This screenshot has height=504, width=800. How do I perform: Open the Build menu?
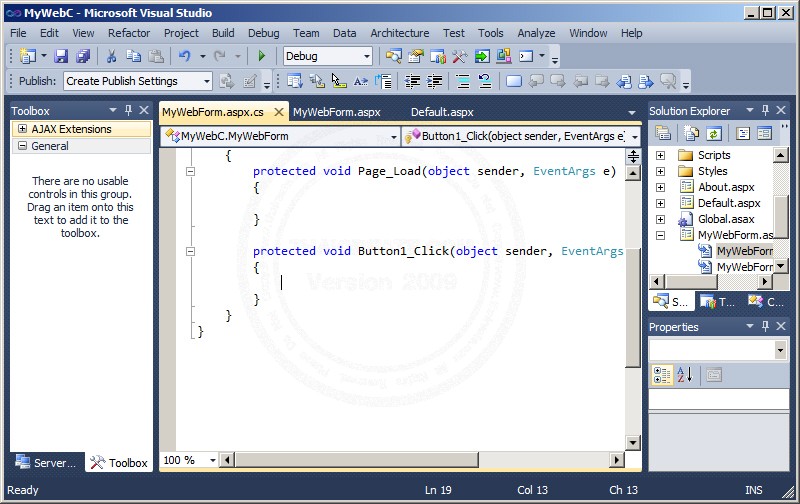(x=223, y=33)
